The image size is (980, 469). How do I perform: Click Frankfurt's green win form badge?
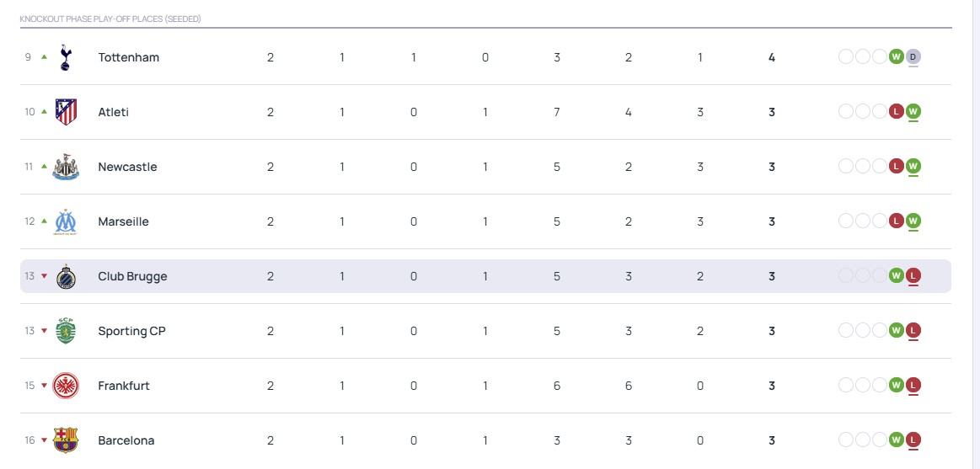pos(897,386)
